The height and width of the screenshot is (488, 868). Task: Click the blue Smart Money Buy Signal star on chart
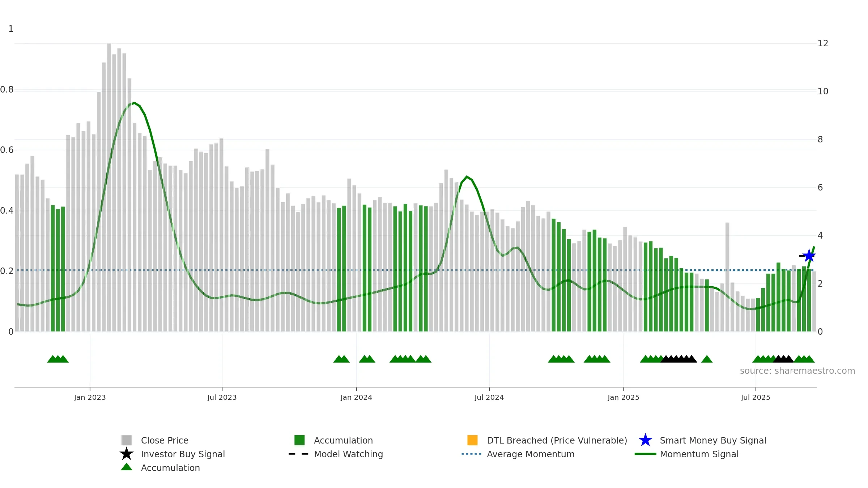point(809,256)
